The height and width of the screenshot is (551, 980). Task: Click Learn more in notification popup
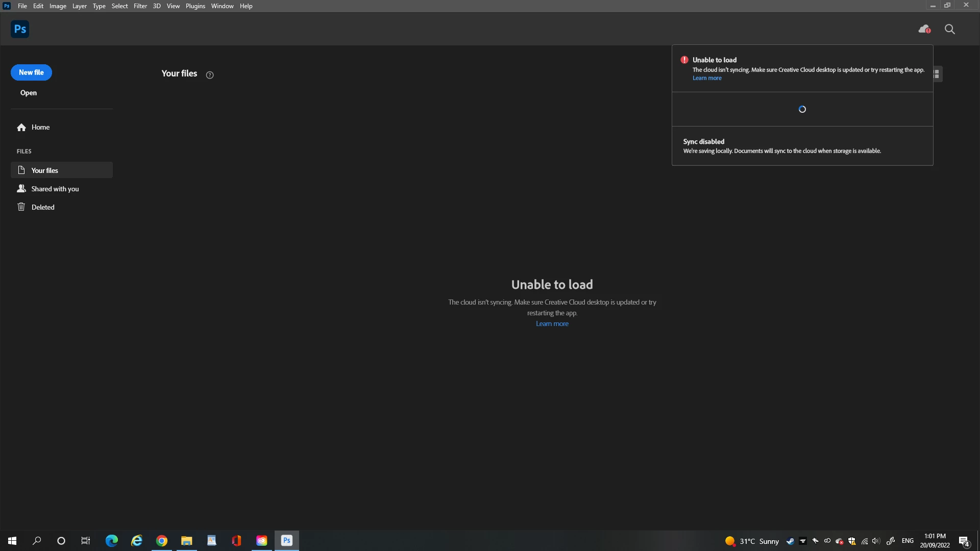pyautogui.click(x=707, y=78)
